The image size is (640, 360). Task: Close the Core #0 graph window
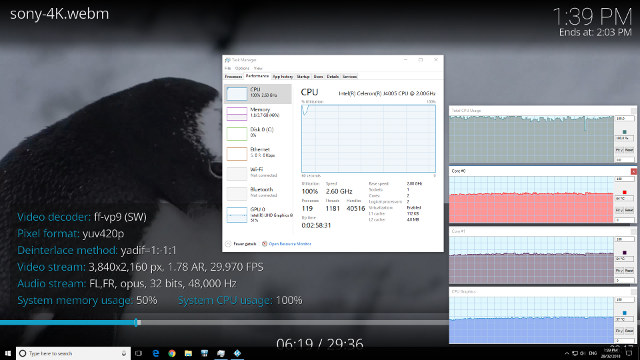point(633,171)
